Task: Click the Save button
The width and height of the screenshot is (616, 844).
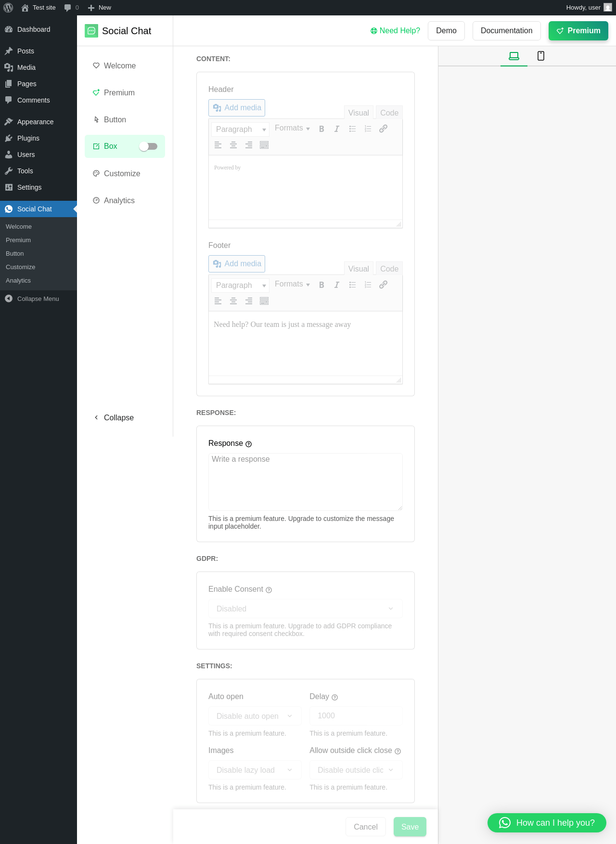Action: [410, 827]
